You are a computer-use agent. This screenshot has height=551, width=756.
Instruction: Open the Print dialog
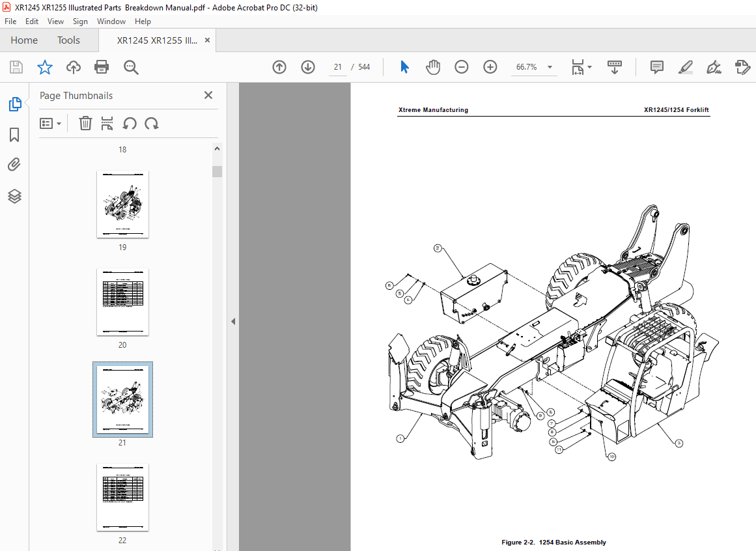pos(102,66)
